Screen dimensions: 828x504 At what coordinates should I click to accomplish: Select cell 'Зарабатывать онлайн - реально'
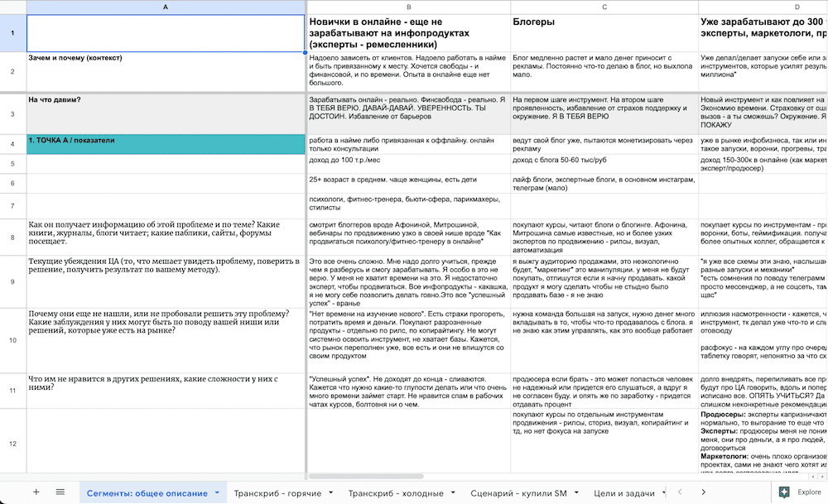click(x=409, y=114)
